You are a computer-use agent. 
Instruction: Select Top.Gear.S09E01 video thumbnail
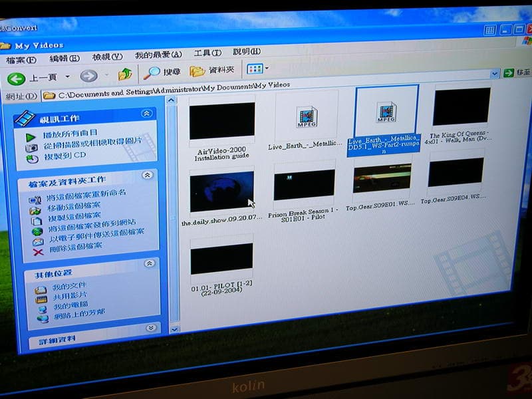point(382,178)
